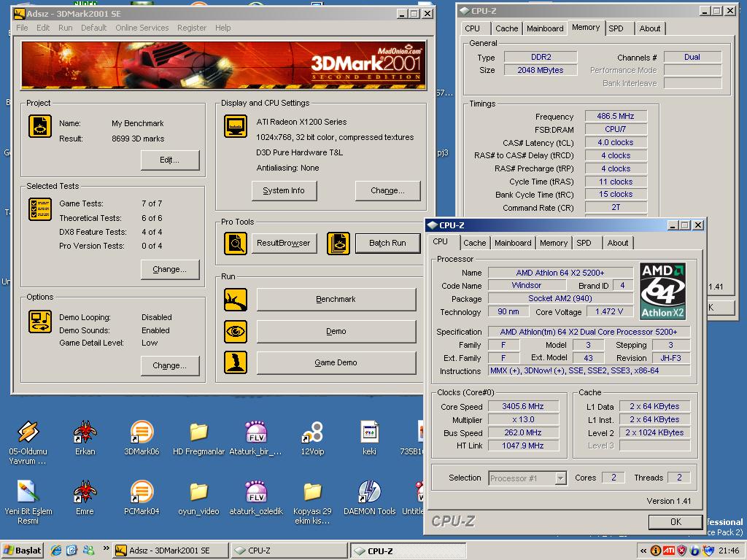
Task: Select the Emre desktop icon
Action: [85, 492]
